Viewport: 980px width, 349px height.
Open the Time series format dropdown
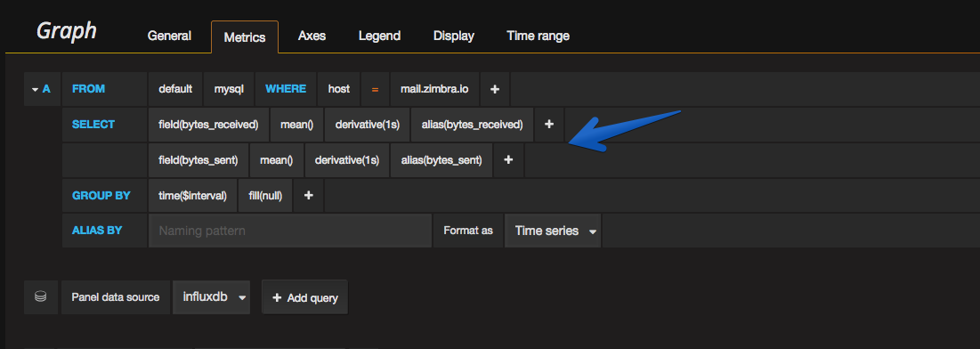pos(553,231)
